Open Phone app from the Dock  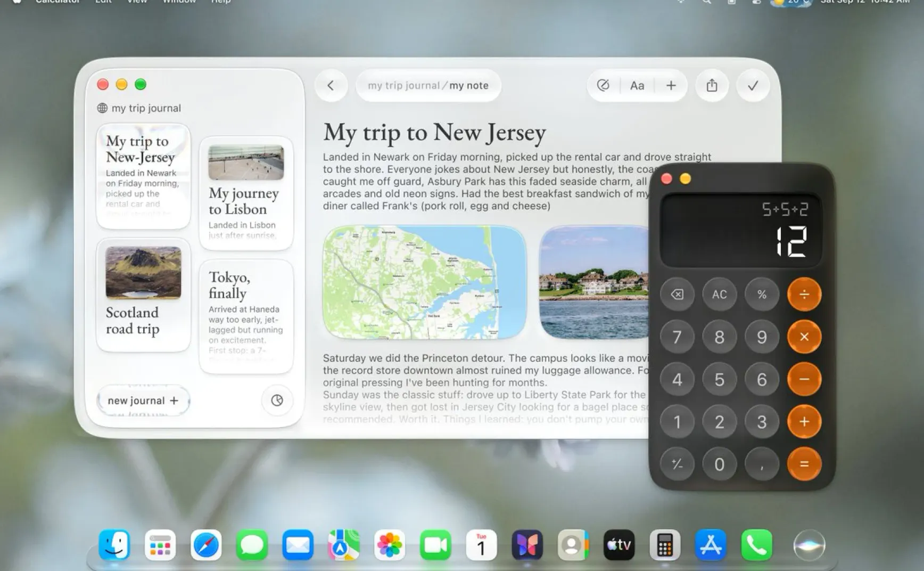(757, 545)
